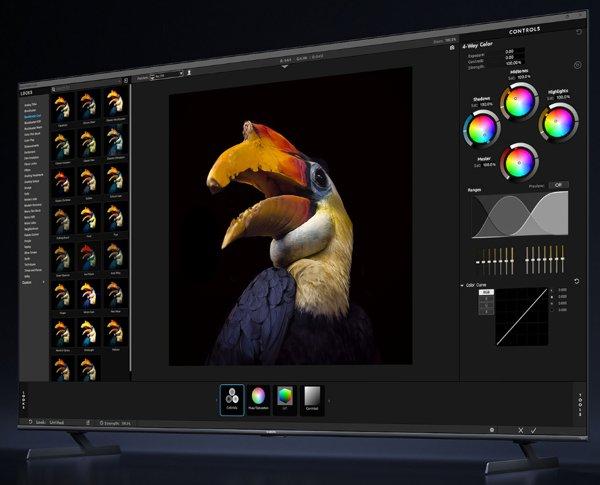
Task: Click the reset arrow next to Look name
Action: (x=31, y=422)
